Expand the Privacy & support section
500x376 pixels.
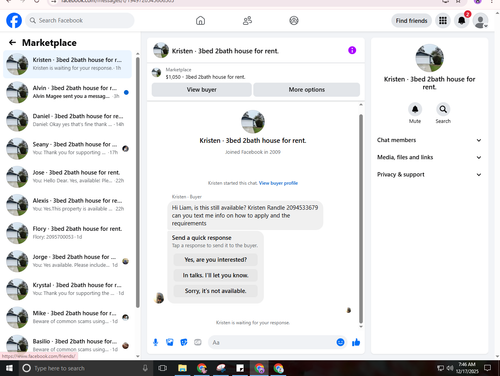coord(429,175)
